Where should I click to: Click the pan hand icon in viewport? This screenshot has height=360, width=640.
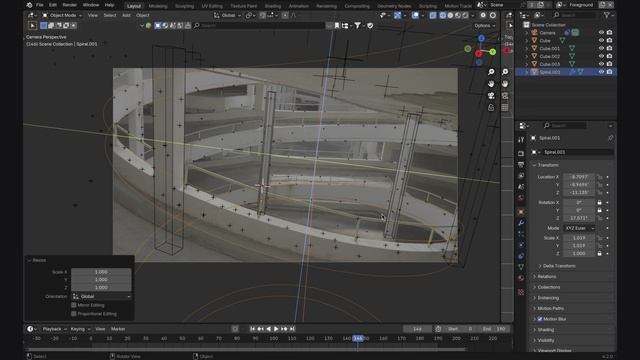click(491, 84)
